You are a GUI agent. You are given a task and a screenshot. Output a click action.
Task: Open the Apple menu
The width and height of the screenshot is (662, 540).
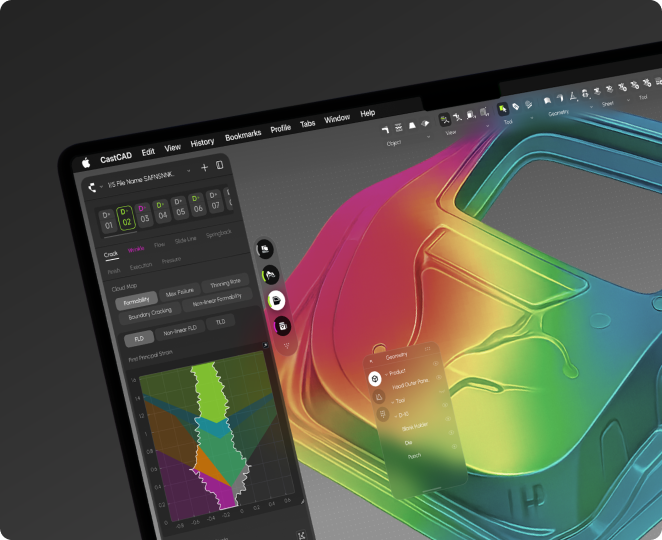[86, 162]
